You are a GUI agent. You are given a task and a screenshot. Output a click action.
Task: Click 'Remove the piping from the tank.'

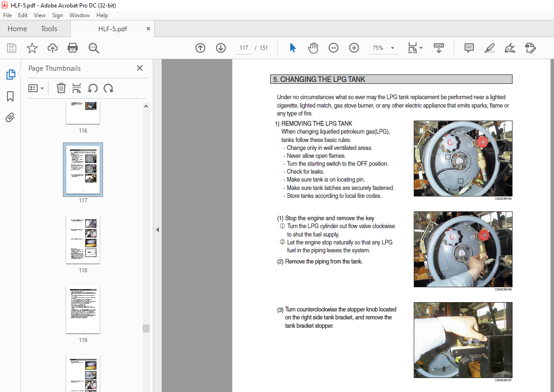click(324, 261)
